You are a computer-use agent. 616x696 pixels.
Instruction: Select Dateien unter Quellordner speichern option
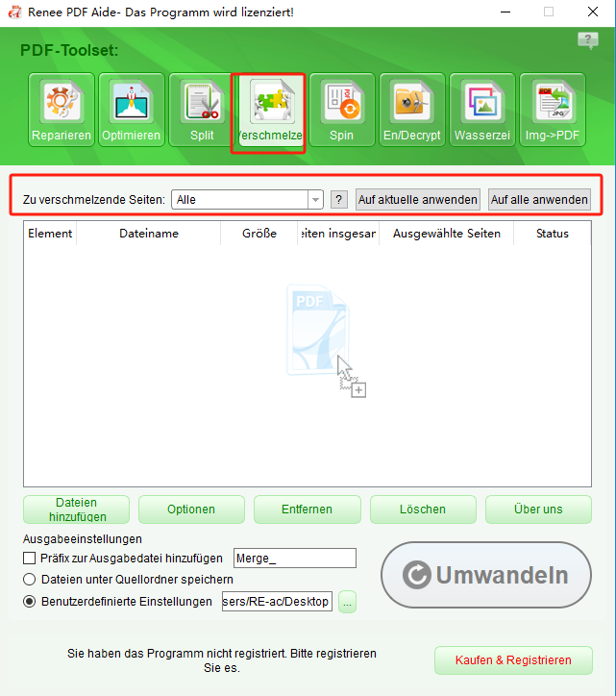pyautogui.click(x=29, y=580)
